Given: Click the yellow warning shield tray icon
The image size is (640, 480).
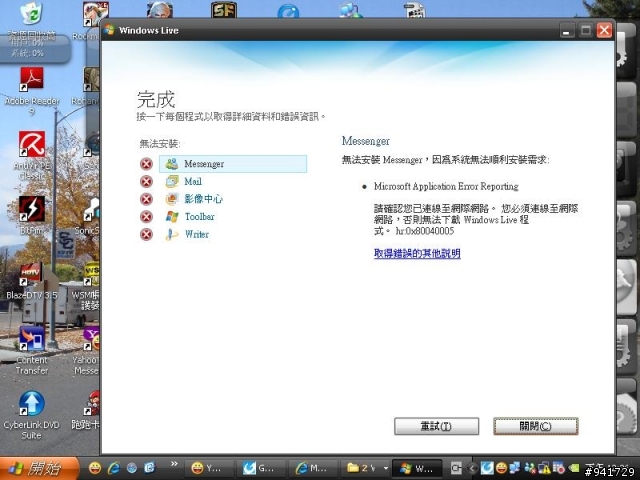Looking at the screenshot, I should pos(544,469).
